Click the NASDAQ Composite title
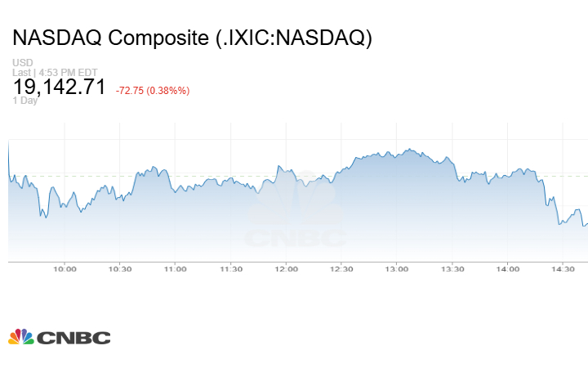This screenshot has width=588, height=368. coord(193,38)
